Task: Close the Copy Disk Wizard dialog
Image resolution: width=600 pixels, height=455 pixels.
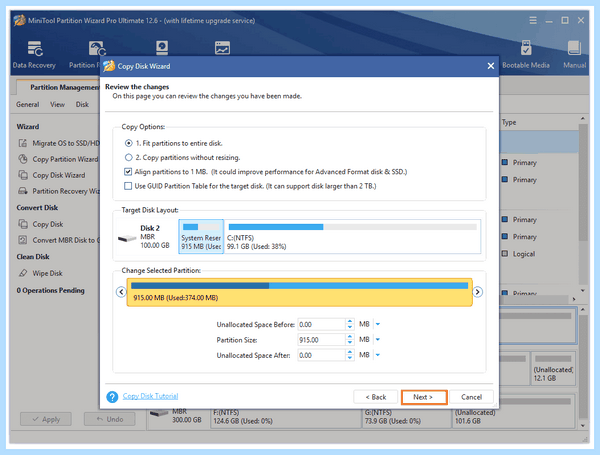Action: (x=491, y=66)
